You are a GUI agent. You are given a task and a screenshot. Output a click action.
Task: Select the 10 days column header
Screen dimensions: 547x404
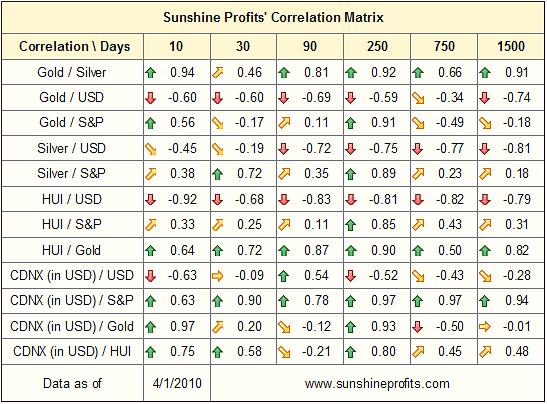pyautogui.click(x=177, y=46)
